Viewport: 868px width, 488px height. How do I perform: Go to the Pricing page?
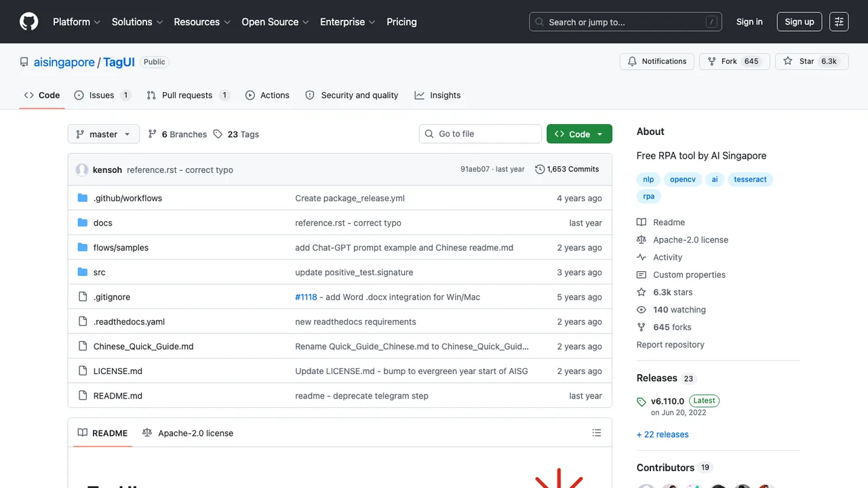click(401, 22)
